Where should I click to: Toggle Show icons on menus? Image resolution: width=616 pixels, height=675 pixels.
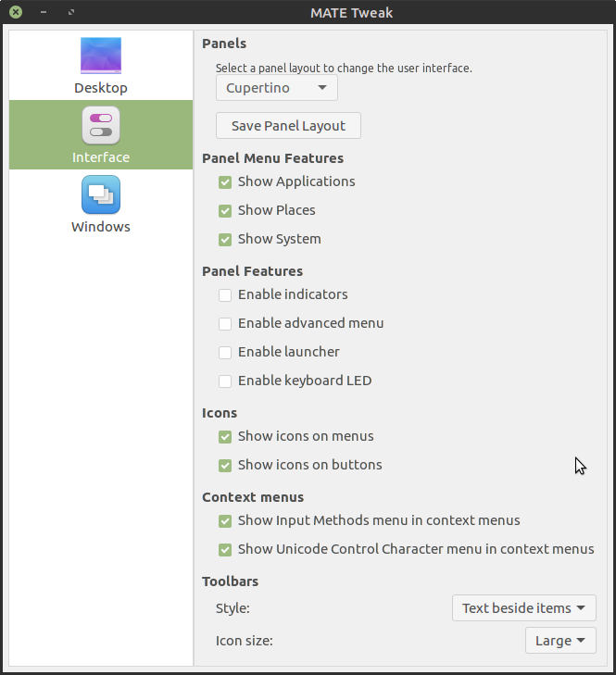[225, 437]
